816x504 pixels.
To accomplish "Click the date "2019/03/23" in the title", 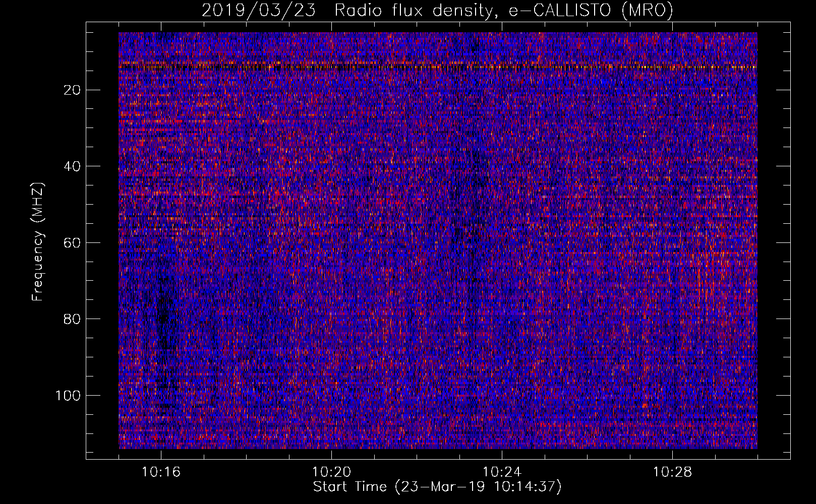I will click(259, 10).
